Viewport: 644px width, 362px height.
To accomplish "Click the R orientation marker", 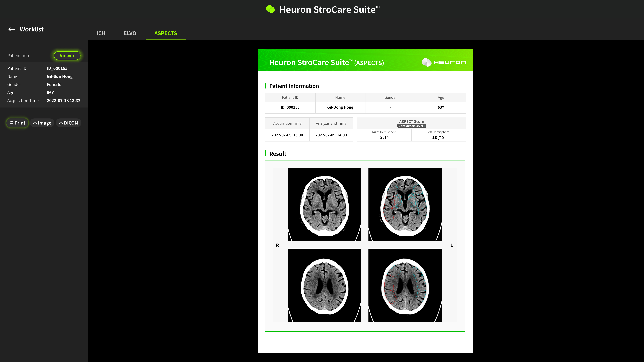I will [x=277, y=245].
